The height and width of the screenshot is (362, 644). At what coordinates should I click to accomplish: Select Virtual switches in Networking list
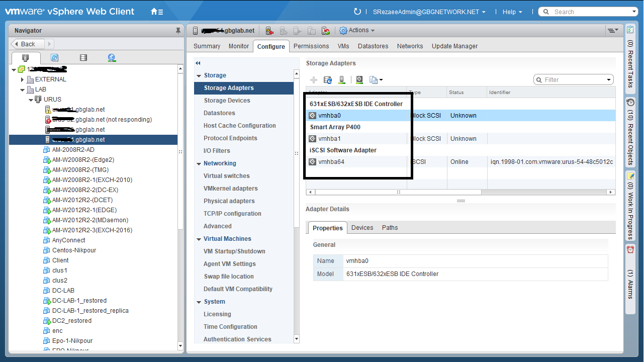(226, 176)
